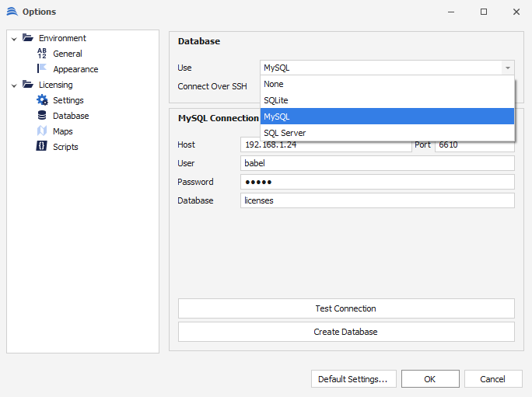Click the Maps icon in tree

coord(42,131)
